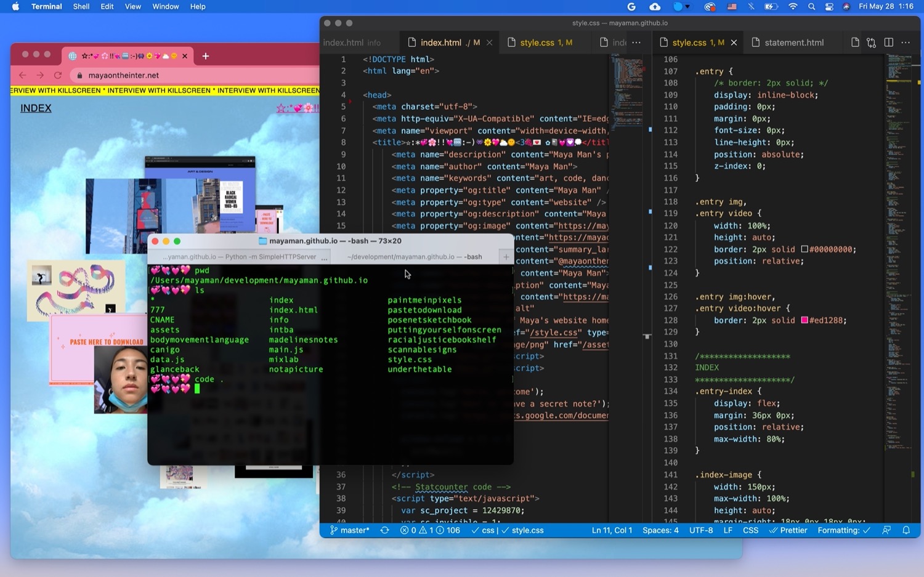Change the Spaces: 4 indentation setting

660,530
